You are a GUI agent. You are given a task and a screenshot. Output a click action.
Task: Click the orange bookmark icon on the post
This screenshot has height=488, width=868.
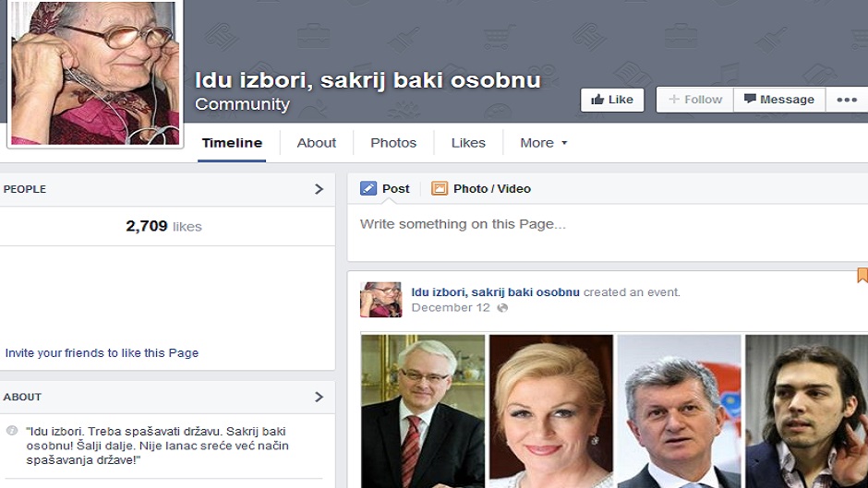(862, 276)
